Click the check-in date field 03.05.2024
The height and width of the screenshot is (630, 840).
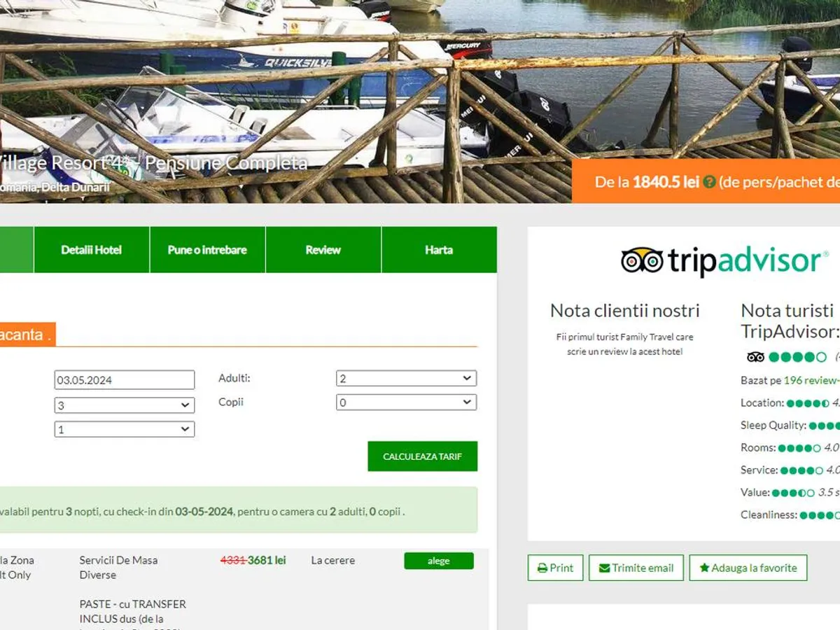pos(125,380)
